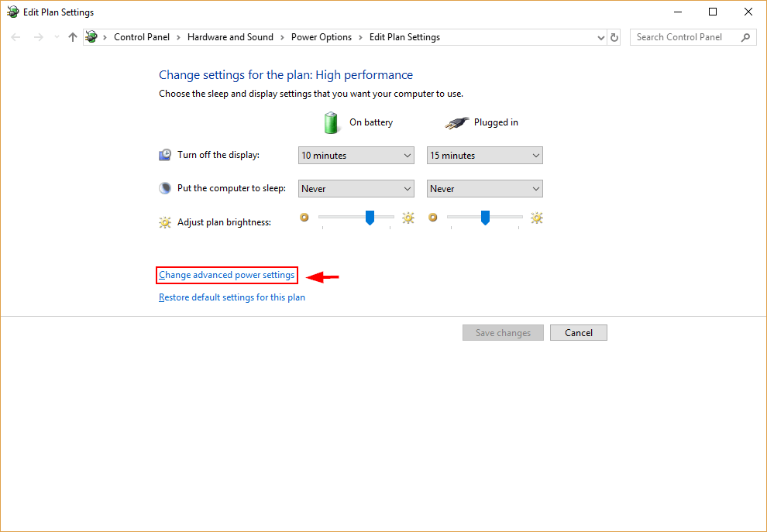Click the 'On battery' column label

click(371, 122)
